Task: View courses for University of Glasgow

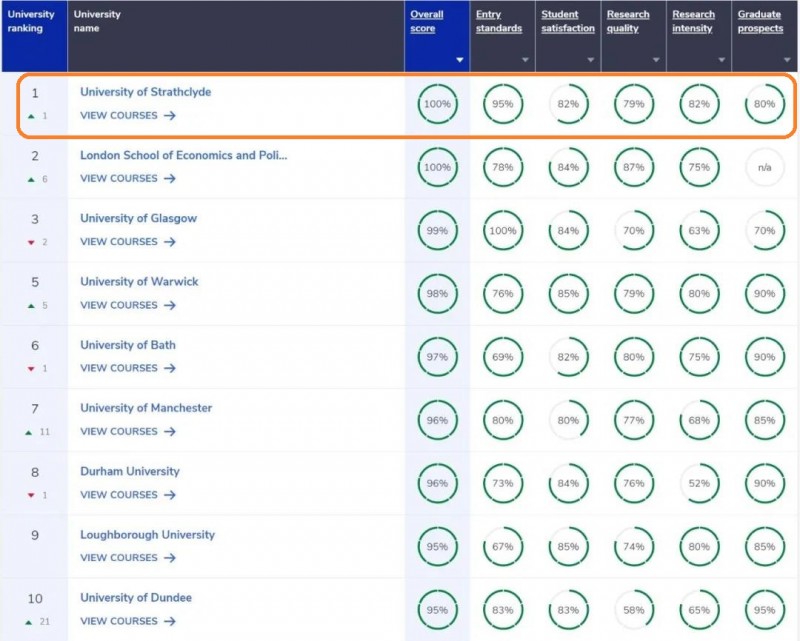Action: 128,242
